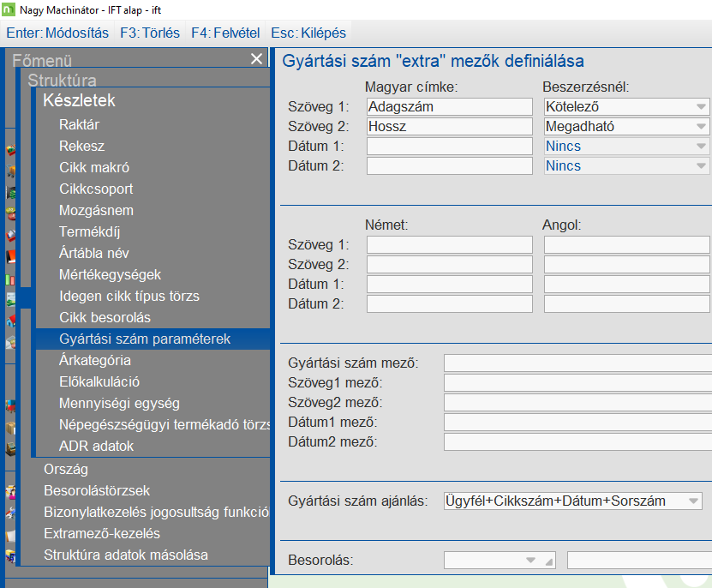Click F3: Törlés in the command bar
The height and width of the screenshot is (588, 712).
click(150, 33)
